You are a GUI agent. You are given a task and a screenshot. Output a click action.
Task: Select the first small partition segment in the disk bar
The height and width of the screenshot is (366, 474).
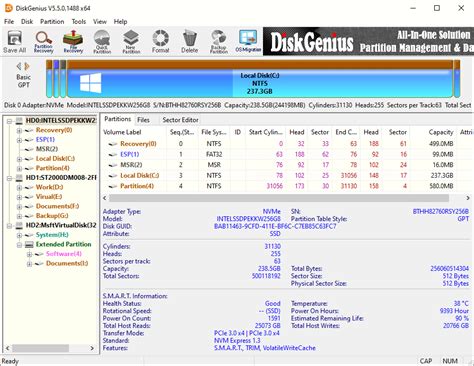[x=49, y=79]
